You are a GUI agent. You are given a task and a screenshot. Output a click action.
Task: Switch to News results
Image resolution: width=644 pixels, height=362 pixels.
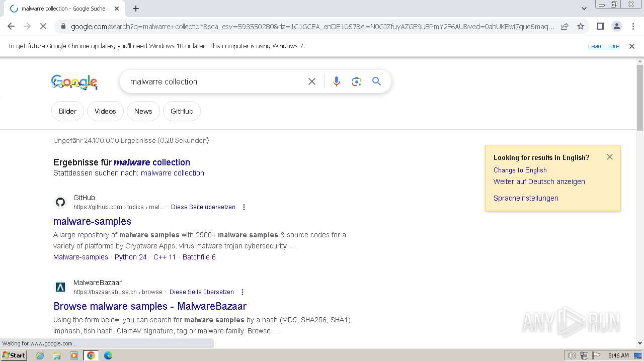point(143,111)
